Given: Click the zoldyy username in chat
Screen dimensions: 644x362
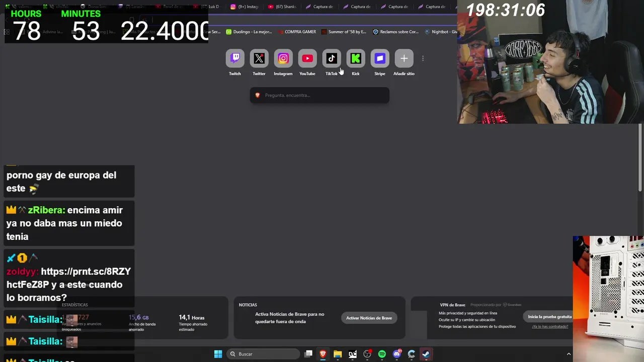Looking at the screenshot, I should point(22,271).
